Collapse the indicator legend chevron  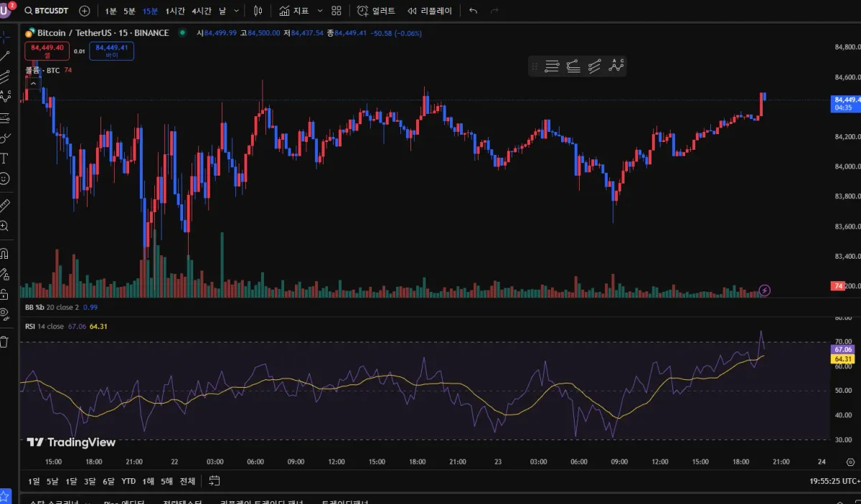pyautogui.click(x=29, y=82)
